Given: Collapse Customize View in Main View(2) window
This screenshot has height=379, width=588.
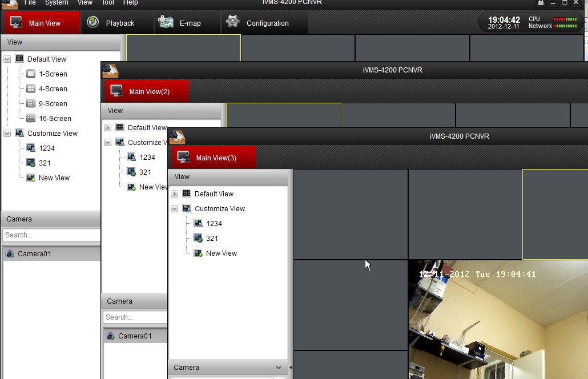Looking at the screenshot, I should [x=108, y=143].
